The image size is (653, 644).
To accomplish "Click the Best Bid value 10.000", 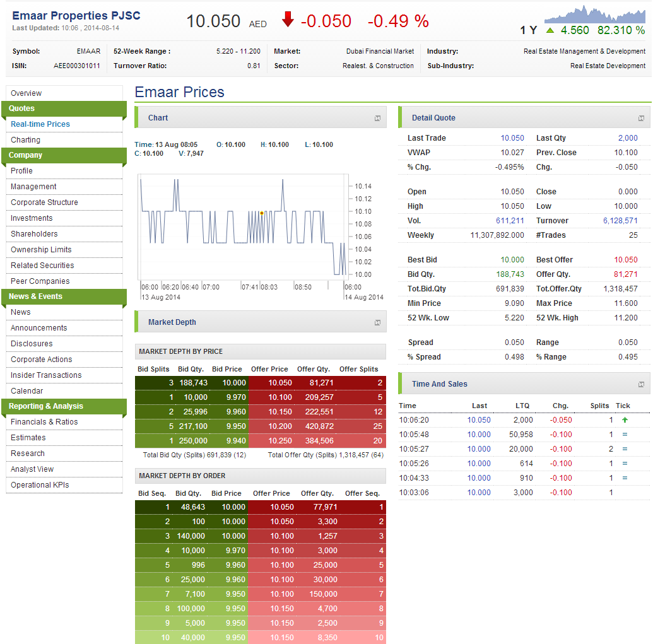I will point(512,260).
